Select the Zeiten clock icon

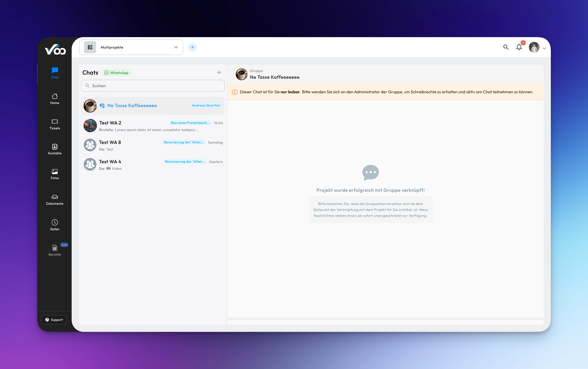point(54,223)
